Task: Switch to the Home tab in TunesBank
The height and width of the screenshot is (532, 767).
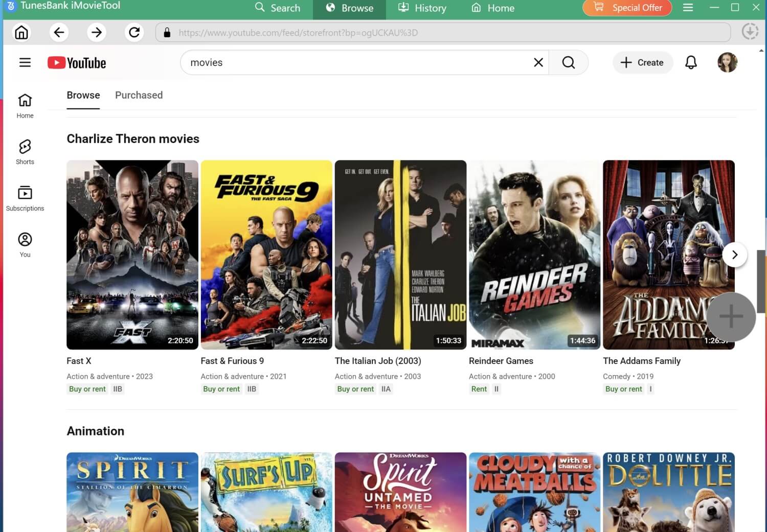Action: (x=493, y=8)
